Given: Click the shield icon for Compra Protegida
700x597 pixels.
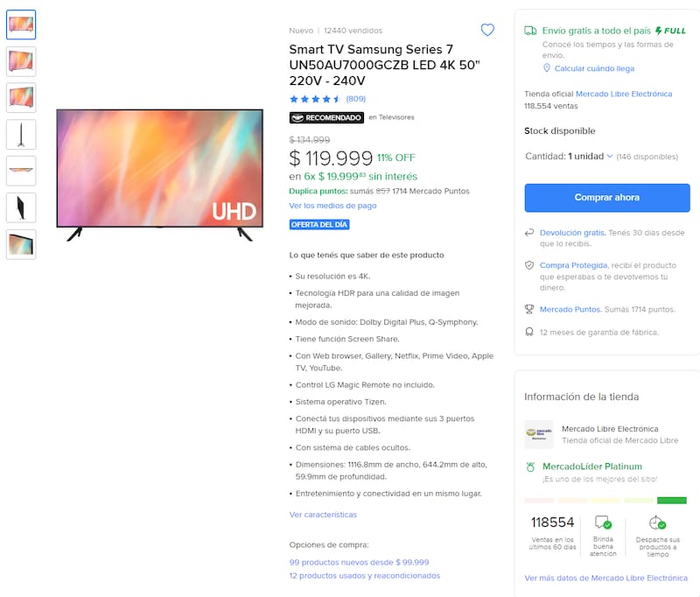Looking at the screenshot, I should [x=528, y=266].
